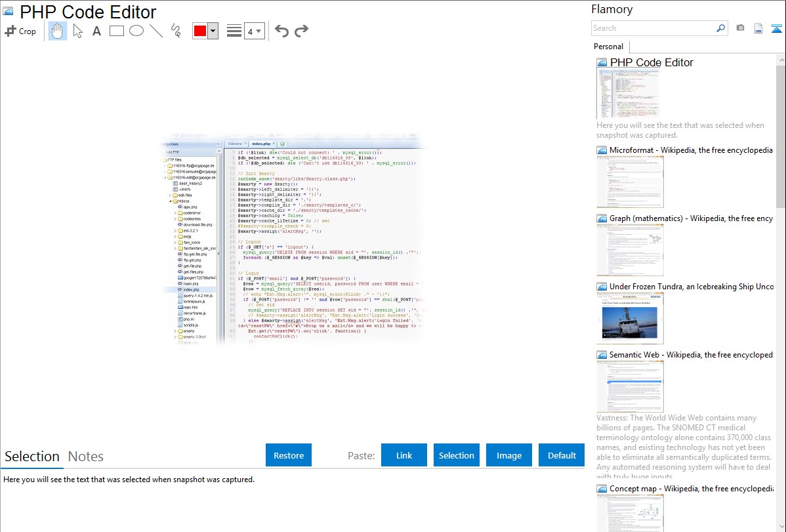Click the icon beside Under Frozen Tundra title

(602, 287)
